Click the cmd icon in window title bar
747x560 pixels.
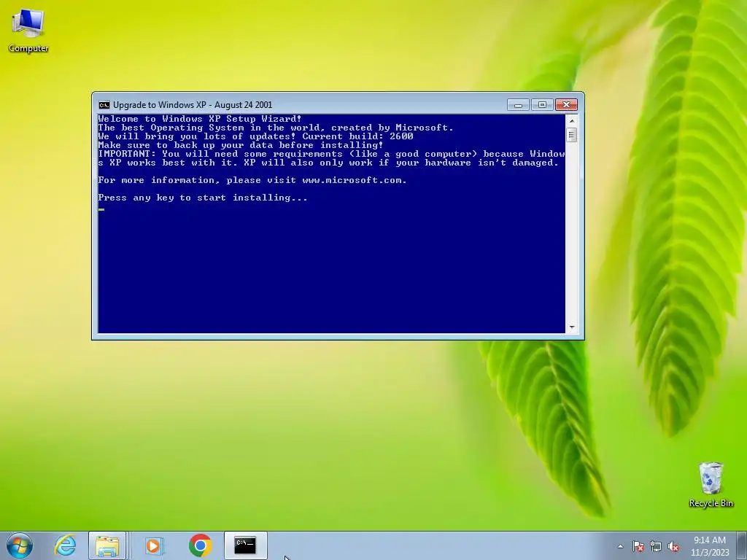[104, 105]
